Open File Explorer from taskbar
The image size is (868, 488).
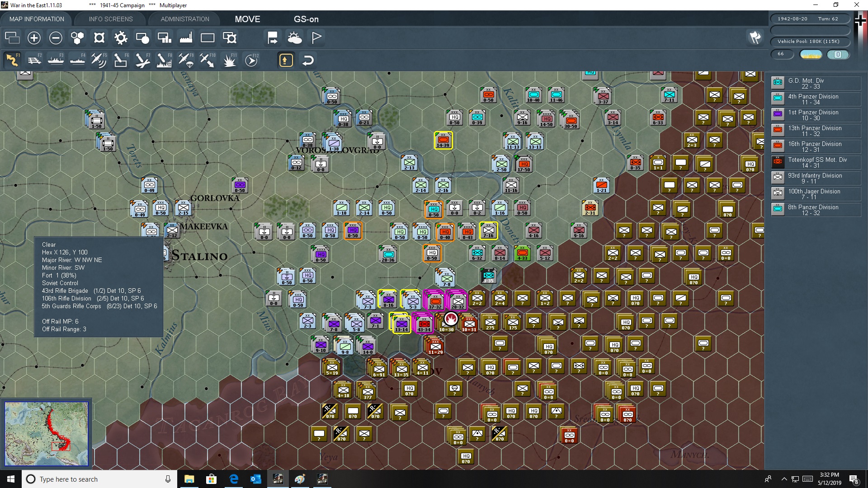click(x=189, y=479)
